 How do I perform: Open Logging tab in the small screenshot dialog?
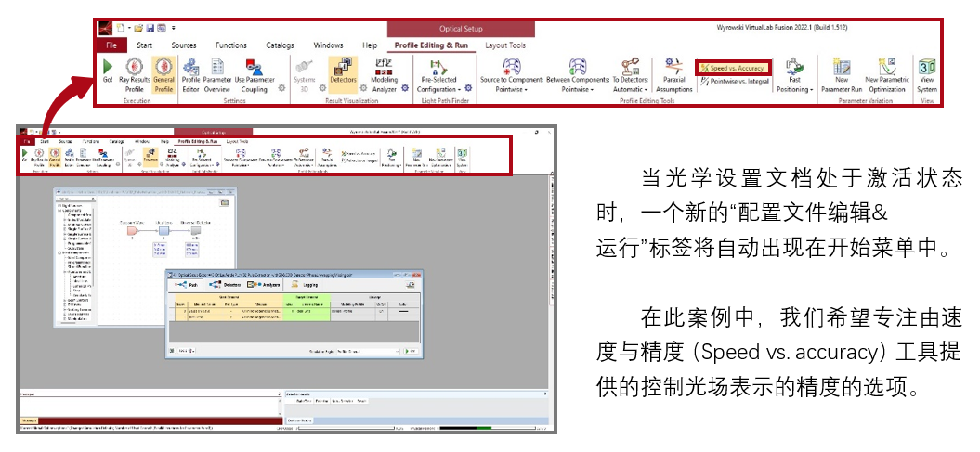coord(305,285)
